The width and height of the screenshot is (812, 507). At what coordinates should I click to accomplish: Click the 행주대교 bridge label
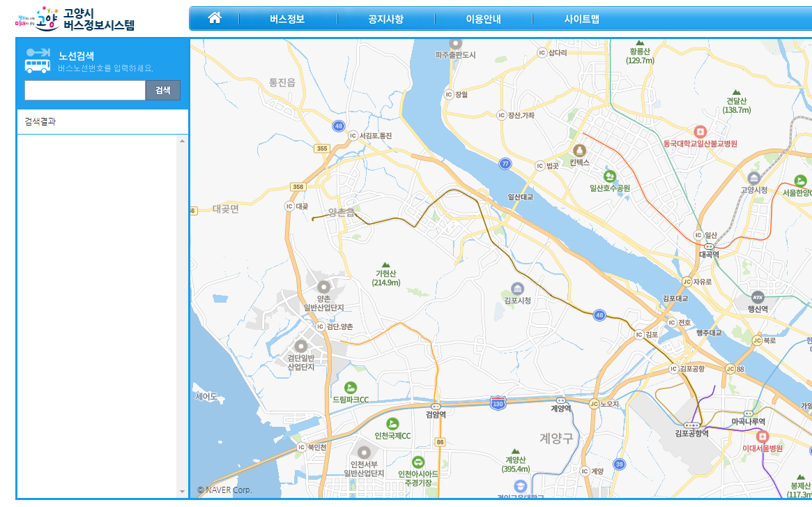709,333
